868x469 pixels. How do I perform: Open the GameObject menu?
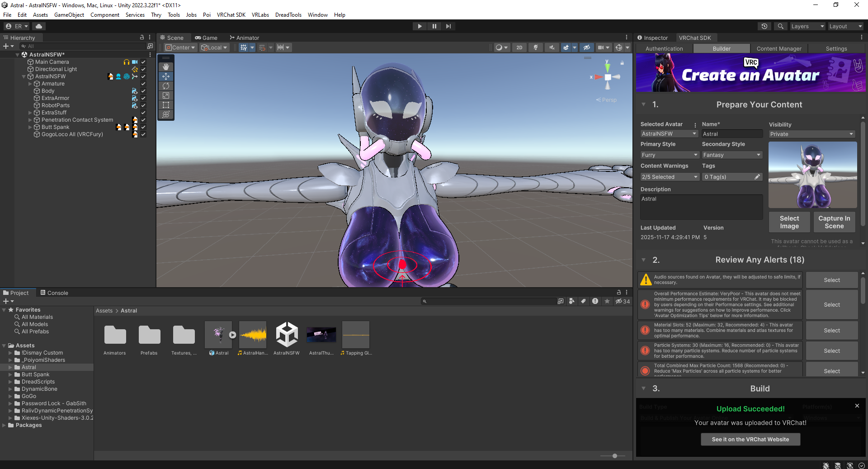pyautogui.click(x=69, y=15)
